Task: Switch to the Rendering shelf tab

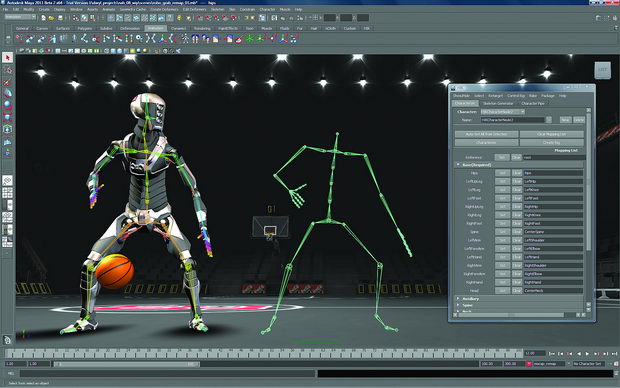Action: (202, 28)
